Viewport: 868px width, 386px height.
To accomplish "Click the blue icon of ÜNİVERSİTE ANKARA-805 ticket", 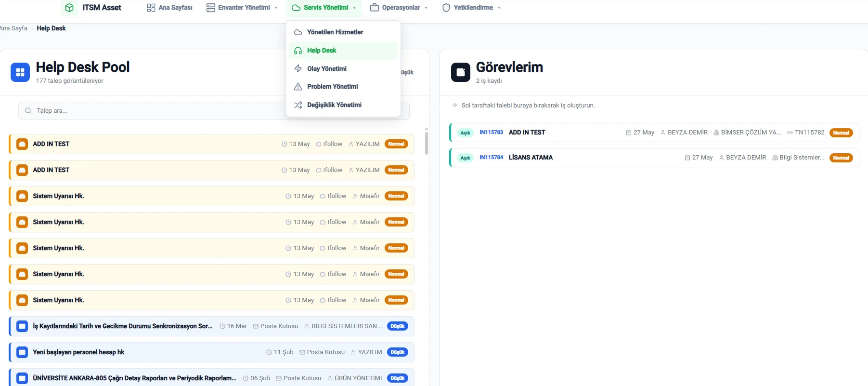I will point(22,378).
